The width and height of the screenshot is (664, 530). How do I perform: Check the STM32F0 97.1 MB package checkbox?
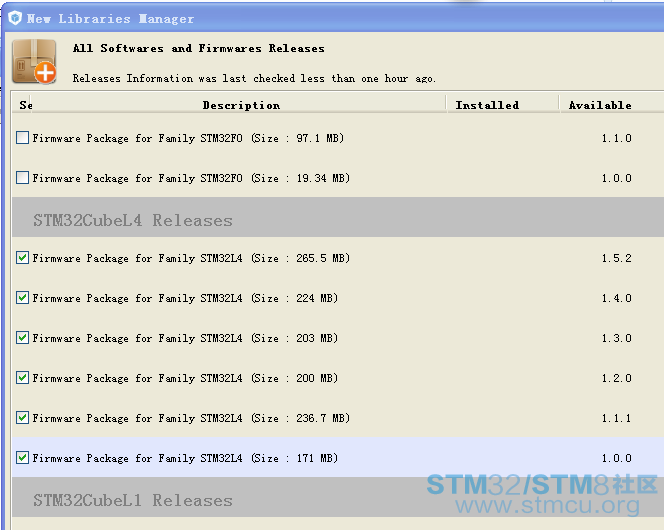[x=22, y=138]
